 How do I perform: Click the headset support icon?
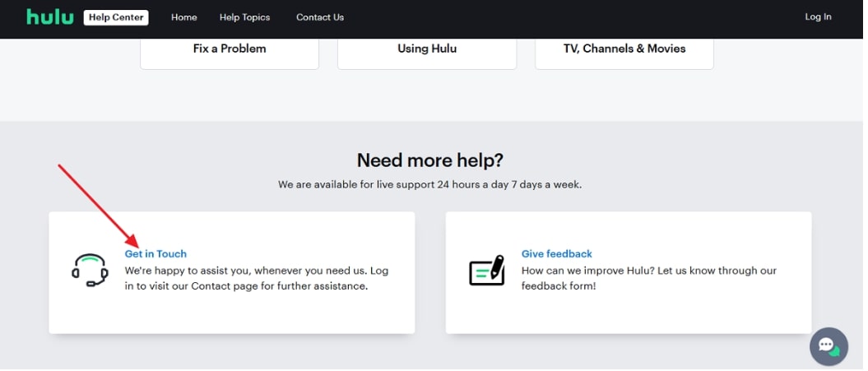coord(90,271)
